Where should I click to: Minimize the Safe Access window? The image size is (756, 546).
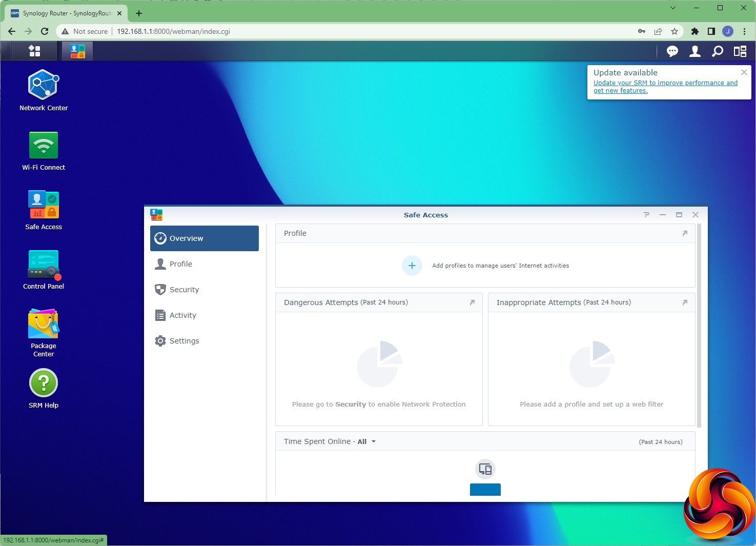(x=663, y=215)
